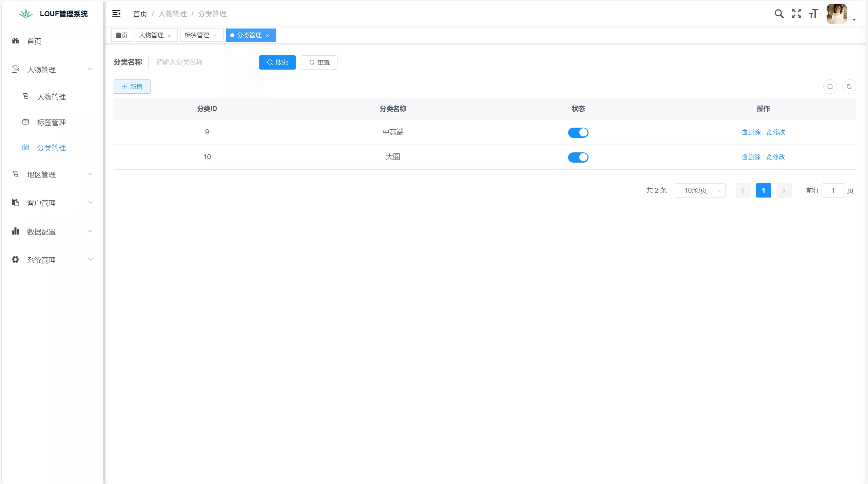Screen dimensions: 868x484
Task: Select the dashboard icon beside 首页
Action: click(x=15, y=41)
